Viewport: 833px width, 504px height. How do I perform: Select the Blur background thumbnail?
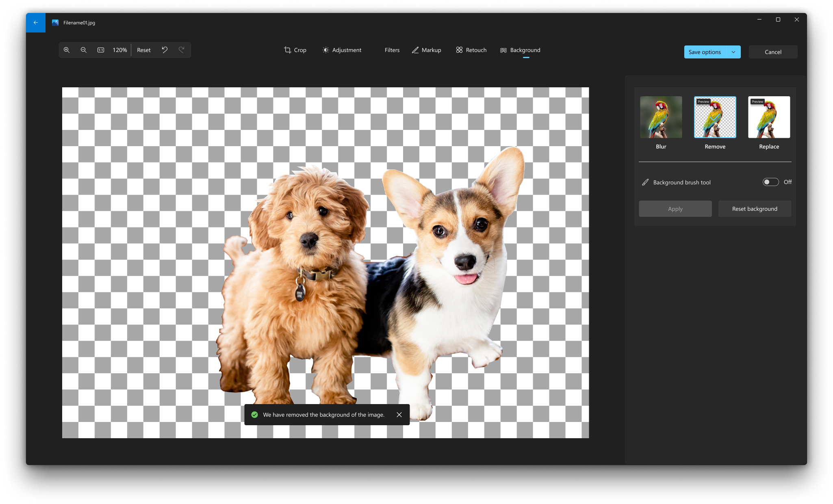coord(661,117)
